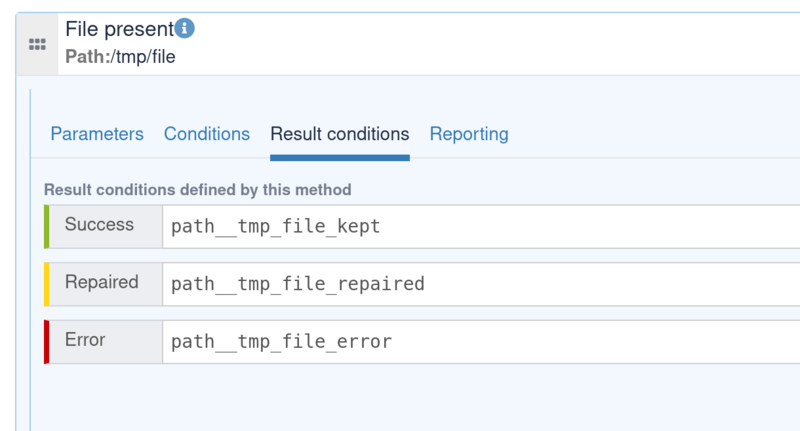Click the Result conditions defined heading
The height and width of the screenshot is (431, 800).
[197, 190]
